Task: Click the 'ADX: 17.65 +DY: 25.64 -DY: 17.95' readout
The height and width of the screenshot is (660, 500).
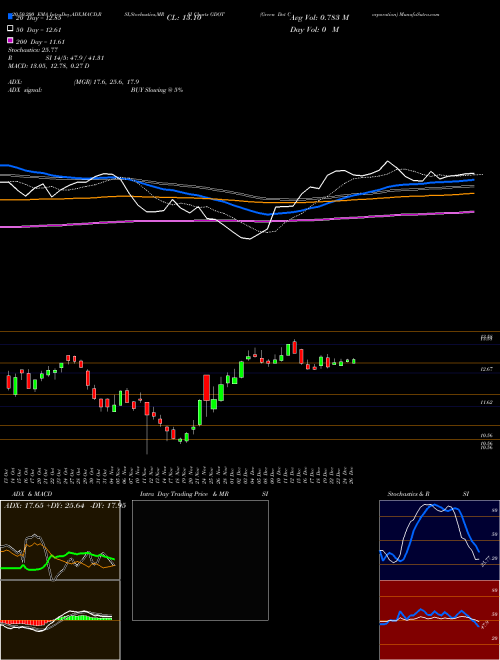Action: 65,506
